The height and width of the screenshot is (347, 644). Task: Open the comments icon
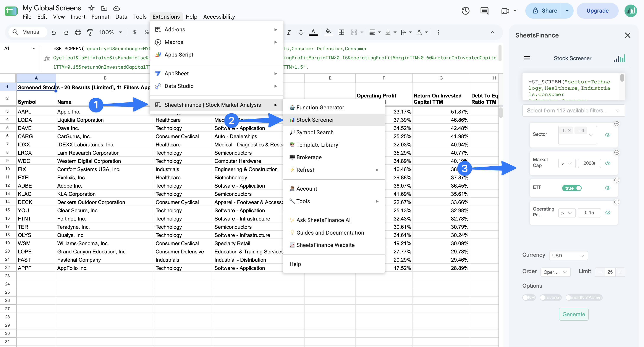click(484, 11)
